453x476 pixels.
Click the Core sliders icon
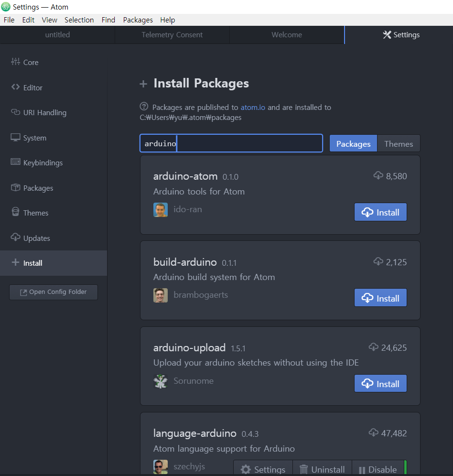click(15, 62)
